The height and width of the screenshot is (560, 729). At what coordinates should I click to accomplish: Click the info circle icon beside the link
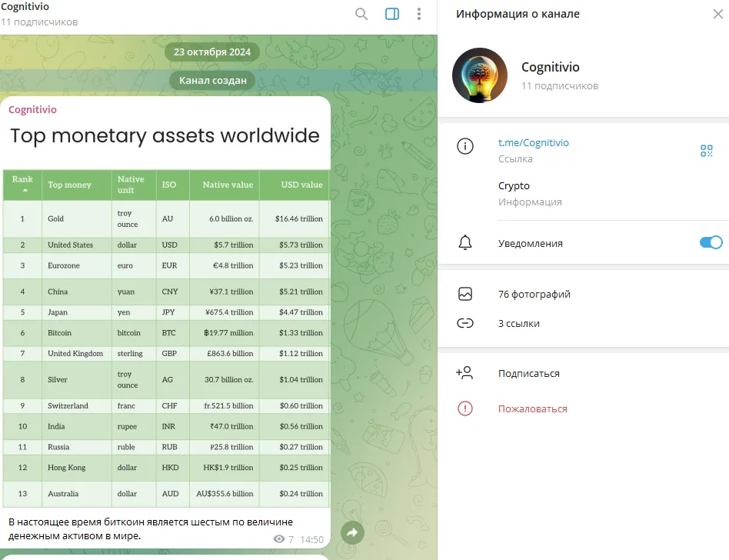pyautogui.click(x=465, y=146)
